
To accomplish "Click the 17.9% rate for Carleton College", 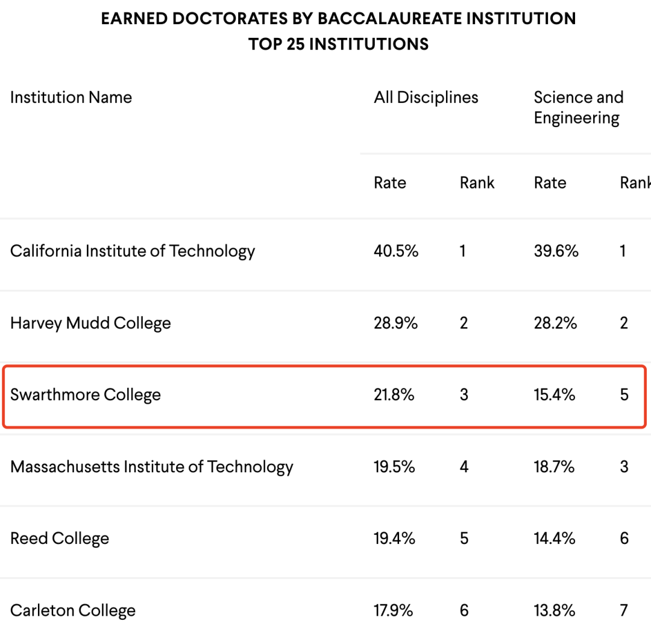I will (x=393, y=610).
